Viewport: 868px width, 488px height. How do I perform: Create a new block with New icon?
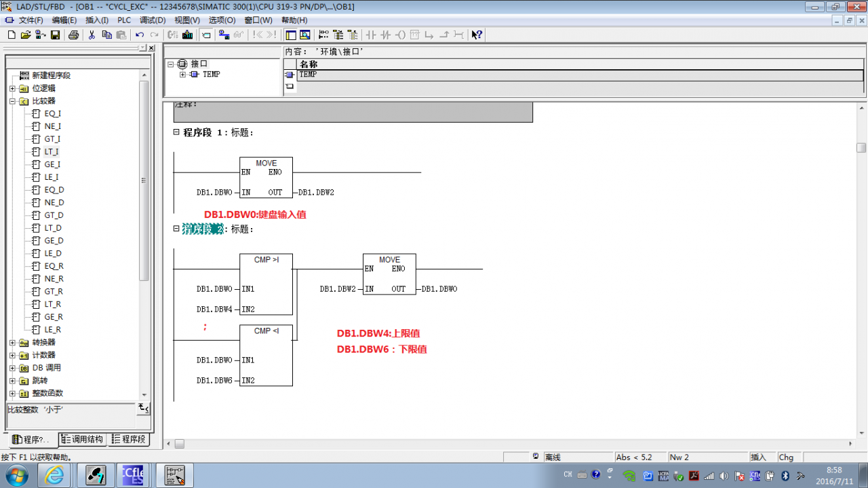[x=11, y=35]
